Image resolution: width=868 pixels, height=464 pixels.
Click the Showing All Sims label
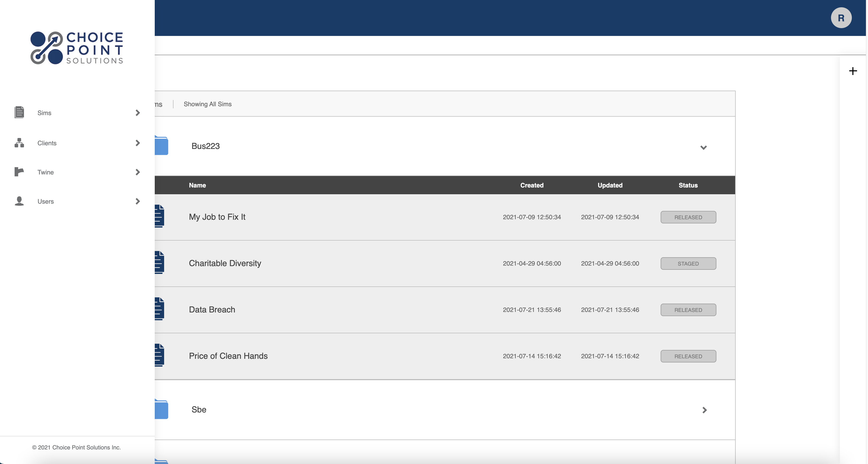click(x=208, y=104)
